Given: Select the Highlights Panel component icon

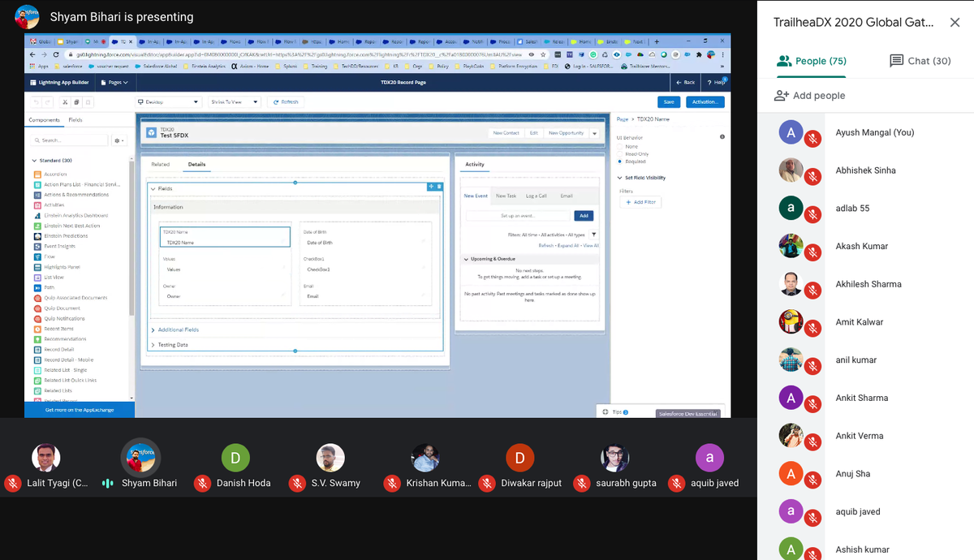Looking at the screenshot, I should click(x=37, y=267).
